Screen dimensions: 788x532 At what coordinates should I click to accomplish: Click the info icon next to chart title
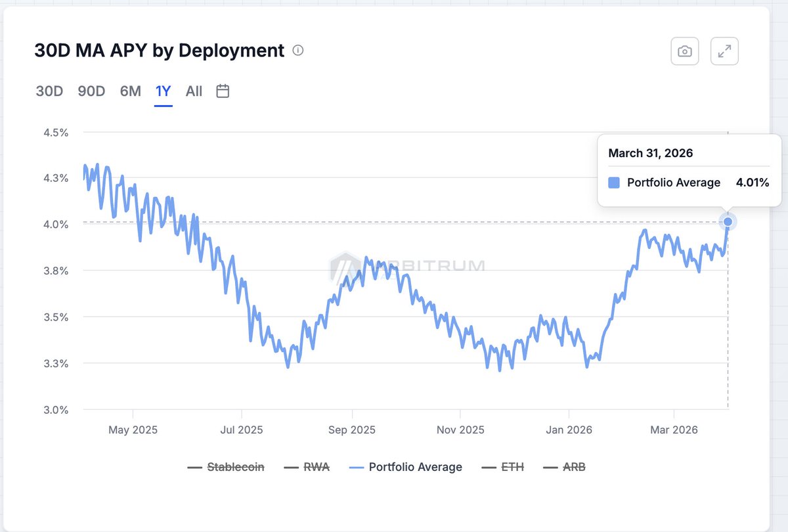(x=298, y=50)
